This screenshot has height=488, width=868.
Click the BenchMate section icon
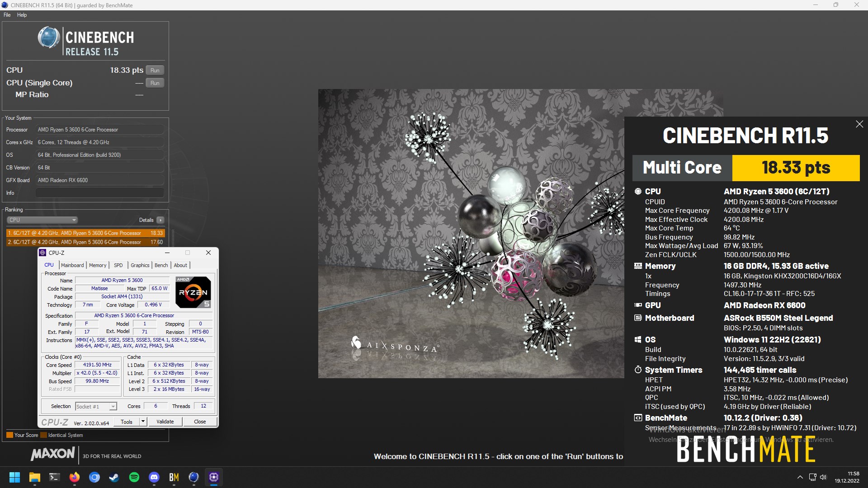638,418
